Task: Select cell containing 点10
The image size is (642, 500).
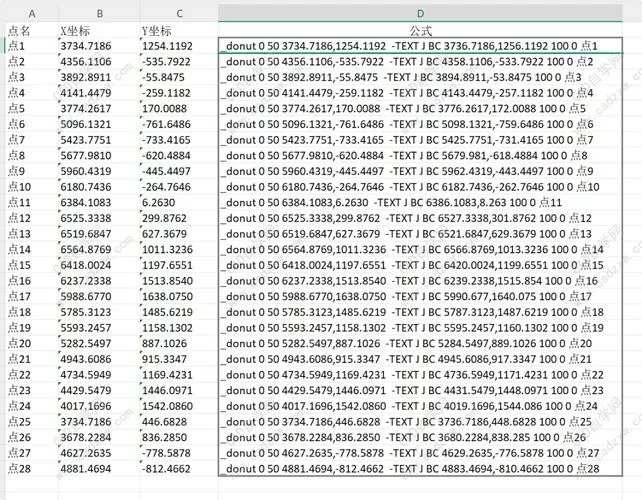Action: (32, 187)
